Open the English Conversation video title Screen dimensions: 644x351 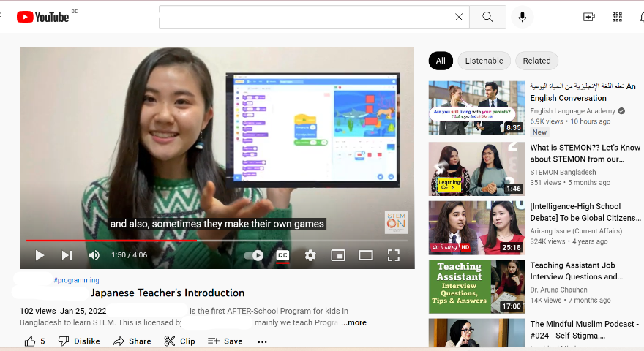point(583,92)
